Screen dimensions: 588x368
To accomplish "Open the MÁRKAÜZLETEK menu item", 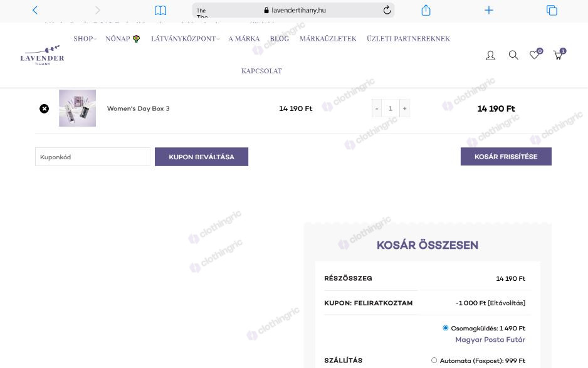I will 328,39.
